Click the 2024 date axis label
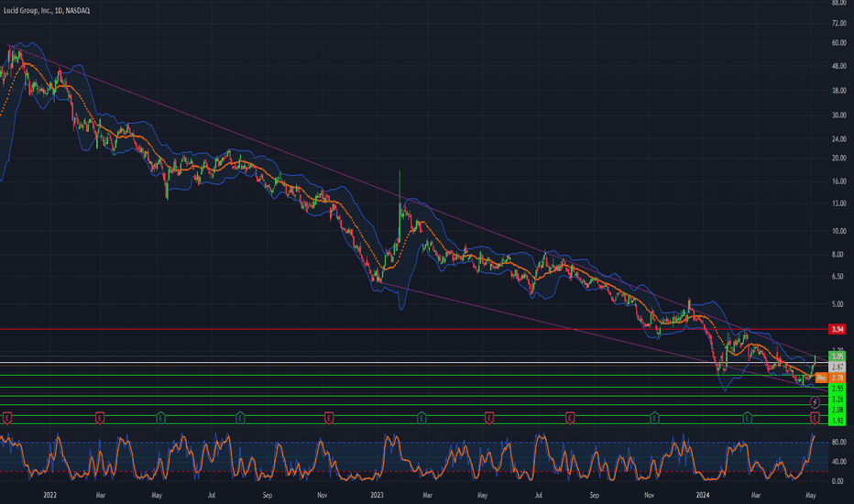The image size is (854, 504). [703, 495]
